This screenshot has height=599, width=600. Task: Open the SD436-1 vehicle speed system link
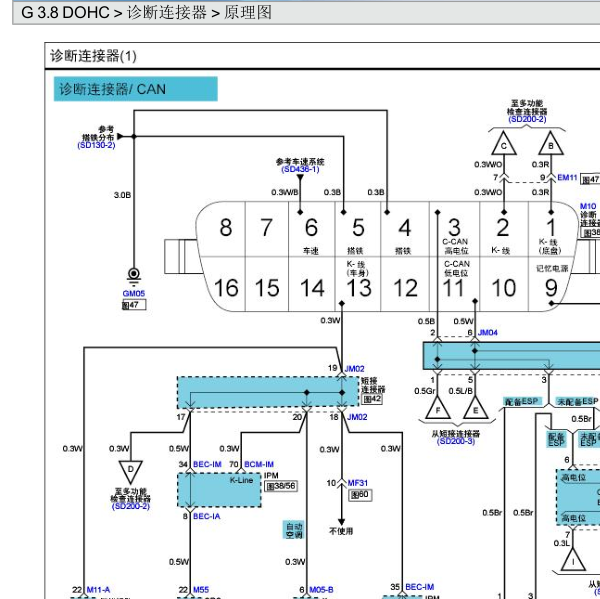300,170
